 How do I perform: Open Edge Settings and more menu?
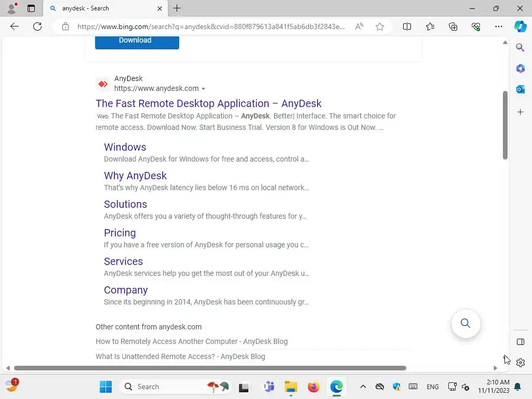498,26
